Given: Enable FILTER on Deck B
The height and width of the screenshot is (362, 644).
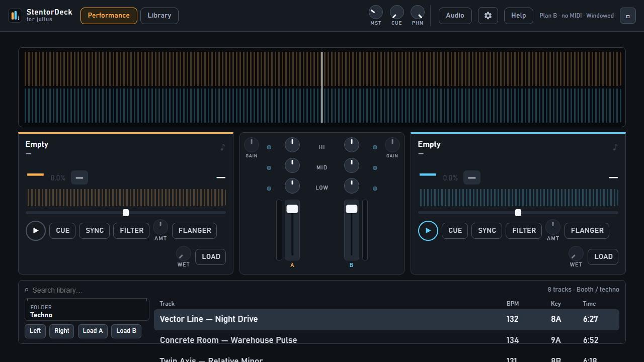Looking at the screenshot, I should [524, 231].
